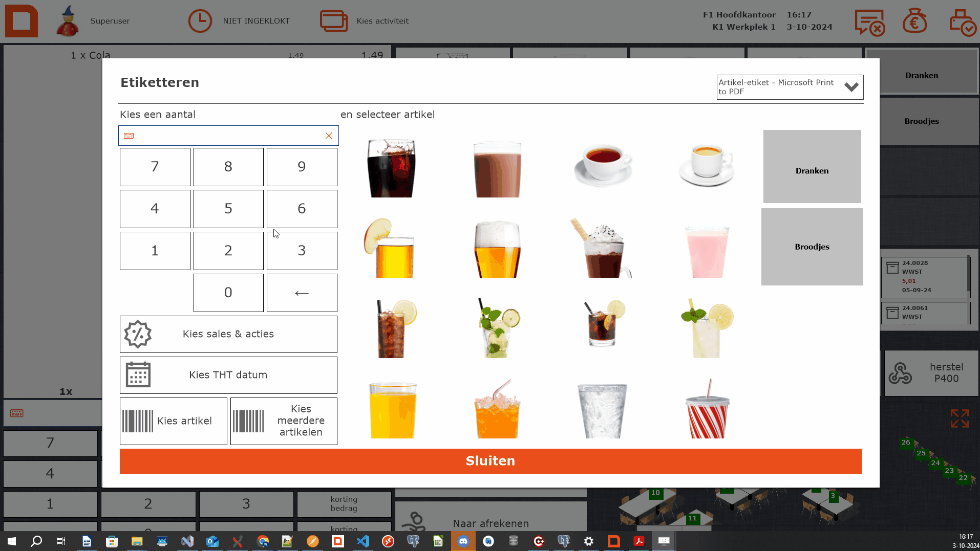
Task: Tap digit 9 on the dialog keypad
Action: click(302, 167)
